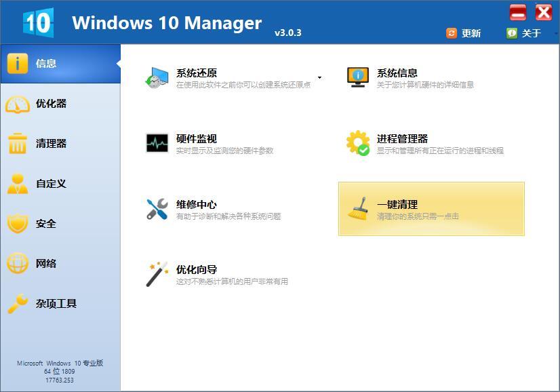560x392 pixels.
Task: Start 优化向导 by its title
Action: [197, 269]
